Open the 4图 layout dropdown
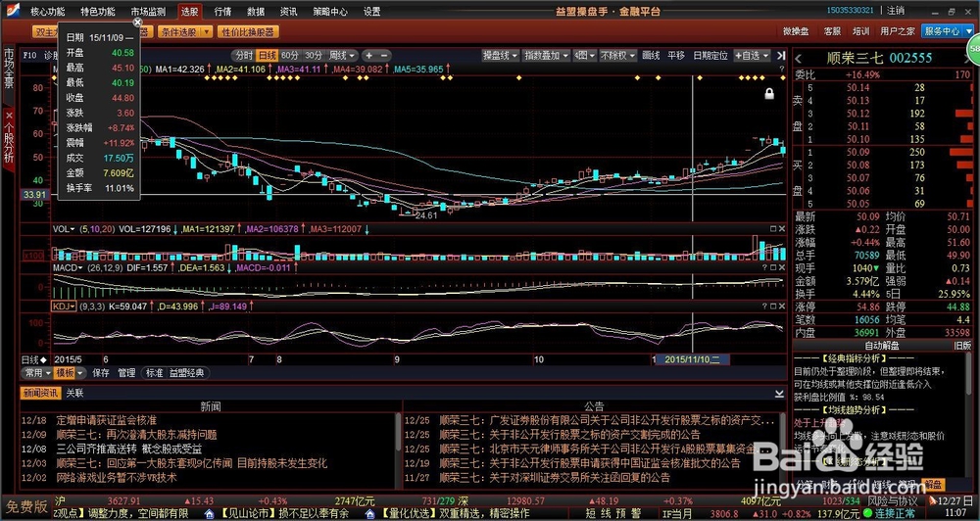The width and height of the screenshot is (980, 521). pyautogui.click(x=584, y=55)
